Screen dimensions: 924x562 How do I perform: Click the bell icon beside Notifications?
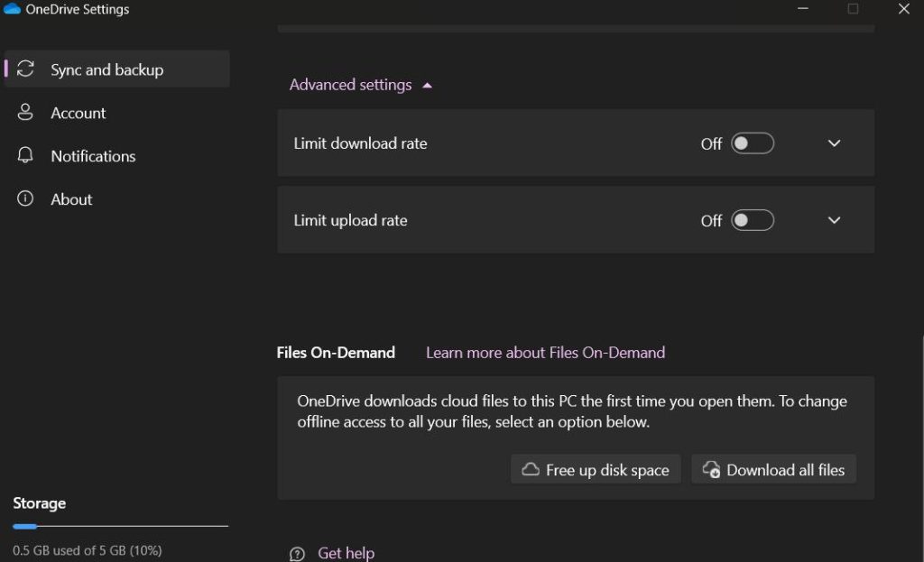(25, 155)
